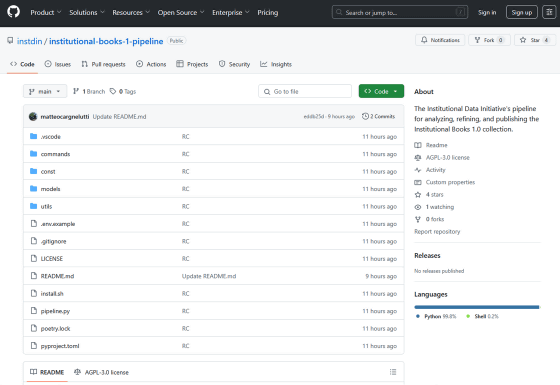Switch to the Issues tab
Screen dimensions: 560x385
pos(58,64)
